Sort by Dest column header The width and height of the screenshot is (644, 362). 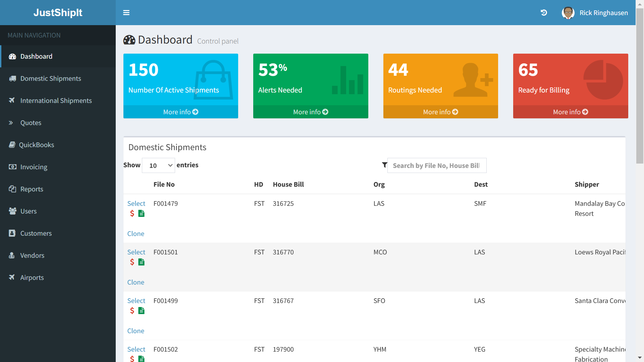coord(481,184)
